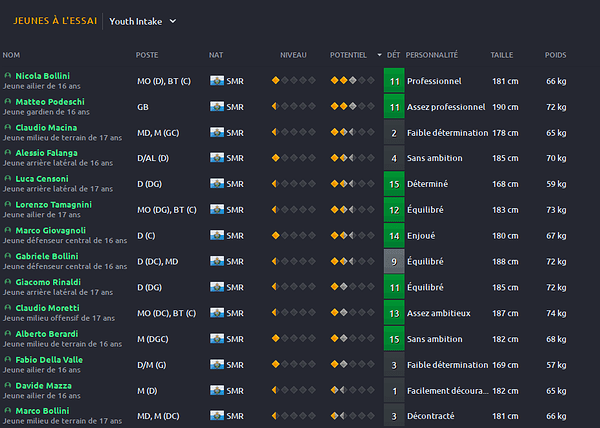Open Fabio Della Valle's player profile
The height and width of the screenshot is (428, 600).
pyautogui.click(x=49, y=360)
